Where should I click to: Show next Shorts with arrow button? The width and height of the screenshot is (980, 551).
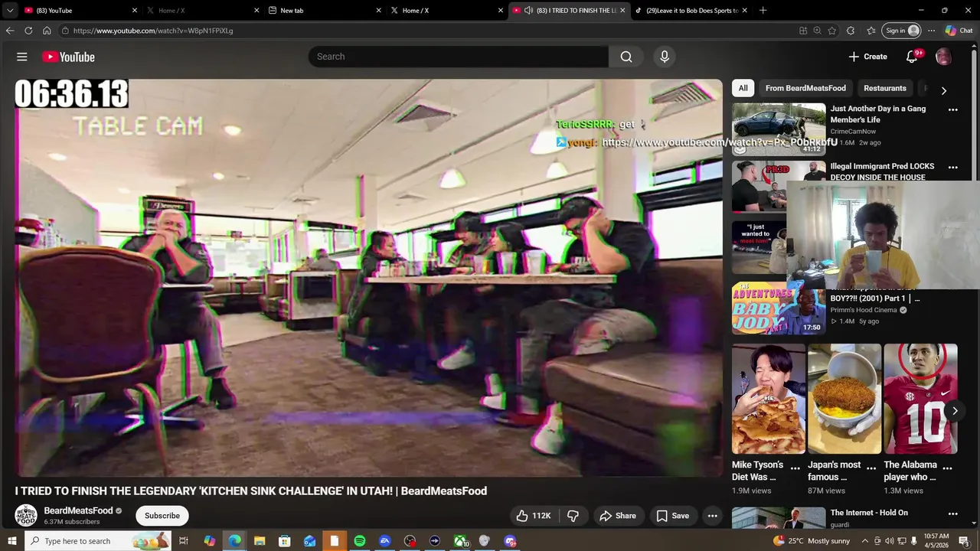(x=955, y=411)
